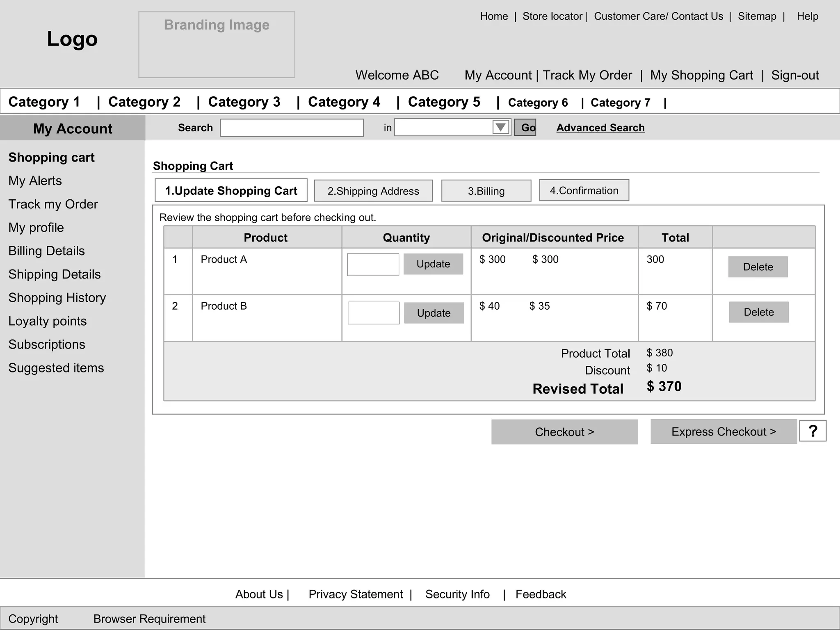
Task: Open Subscriptions in the sidebar
Action: point(47,345)
